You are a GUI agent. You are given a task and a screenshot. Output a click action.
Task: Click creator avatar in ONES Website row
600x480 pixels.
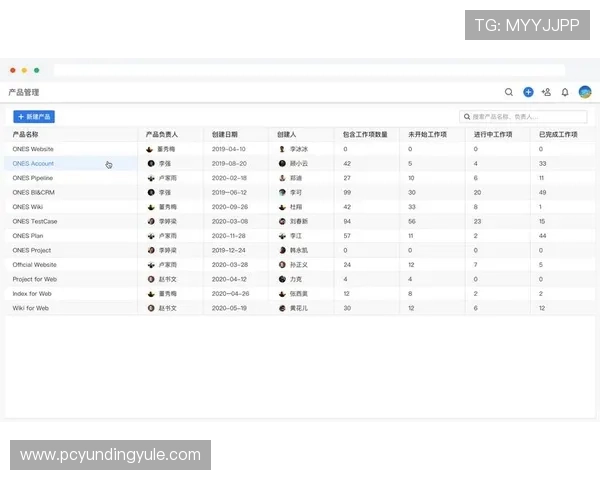[x=282, y=149]
